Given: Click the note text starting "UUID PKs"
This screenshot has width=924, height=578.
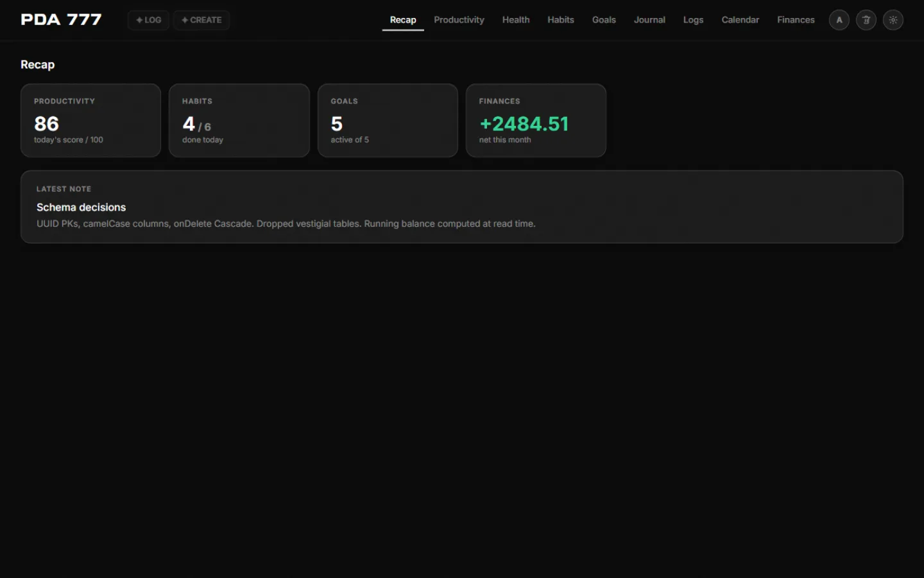Looking at the screenshot, I should (x=286, y=223).
